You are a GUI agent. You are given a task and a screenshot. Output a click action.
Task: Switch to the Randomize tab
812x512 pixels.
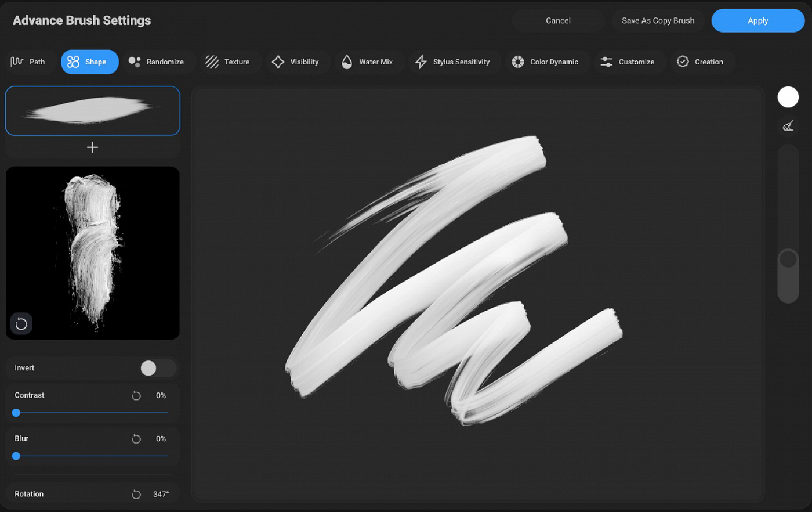[158, 62]
